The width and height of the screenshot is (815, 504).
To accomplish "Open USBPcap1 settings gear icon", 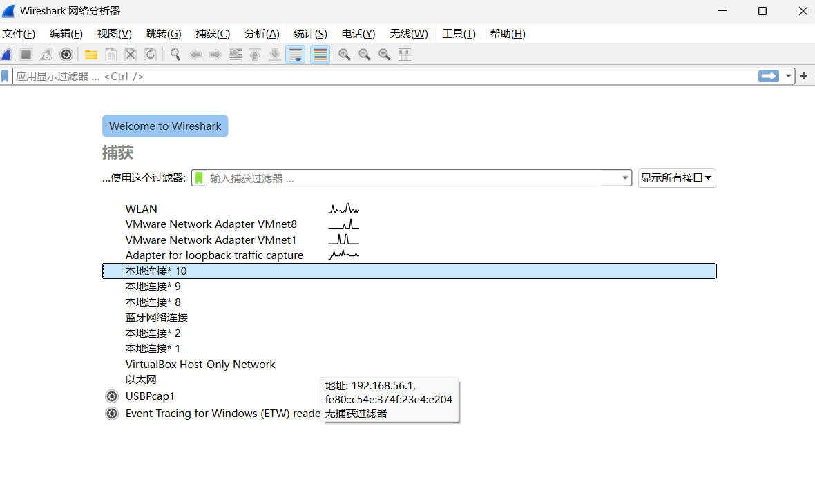I will coord(112,396).
